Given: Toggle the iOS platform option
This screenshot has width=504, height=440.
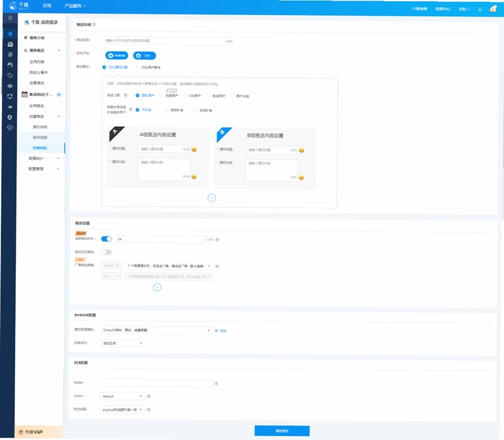Looking at the screenshot, I should pyautogui.click(x=144, y=55).
